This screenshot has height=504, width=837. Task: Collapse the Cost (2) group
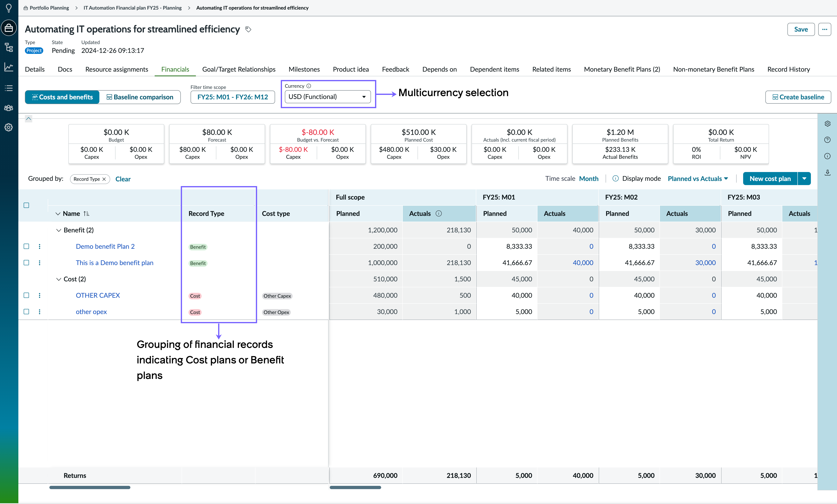click(x=58, y=279)
